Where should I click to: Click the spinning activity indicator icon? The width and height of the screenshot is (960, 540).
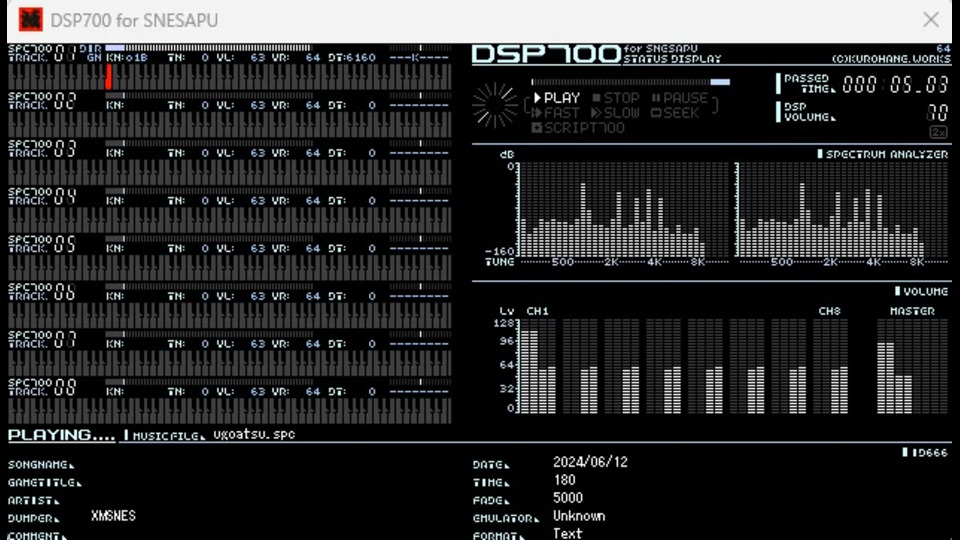495,106
